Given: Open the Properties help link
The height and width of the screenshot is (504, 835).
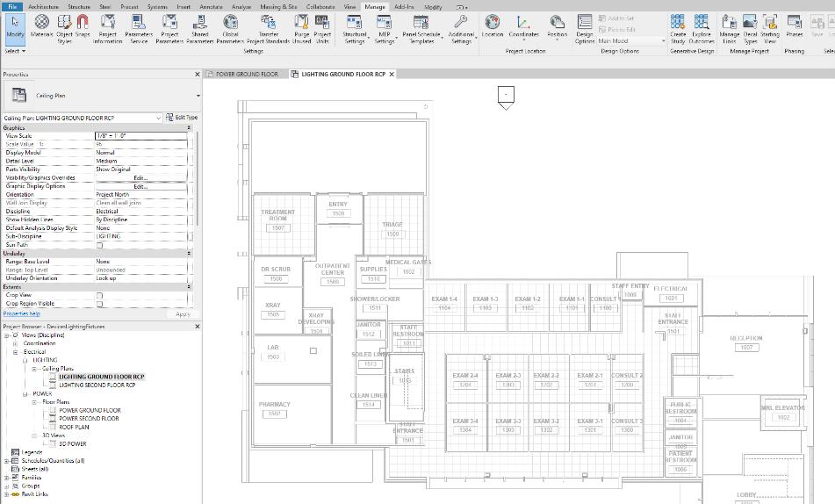Looking at the screenshot, I should 21,313.
